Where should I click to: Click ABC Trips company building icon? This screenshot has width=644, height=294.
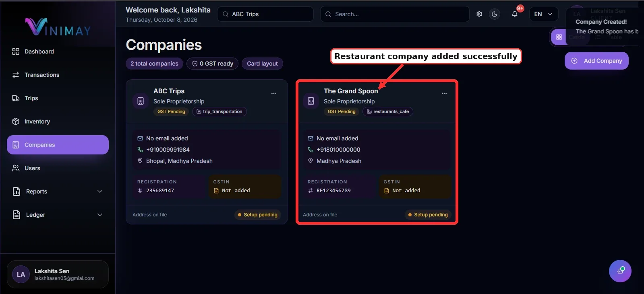[141, 101]
